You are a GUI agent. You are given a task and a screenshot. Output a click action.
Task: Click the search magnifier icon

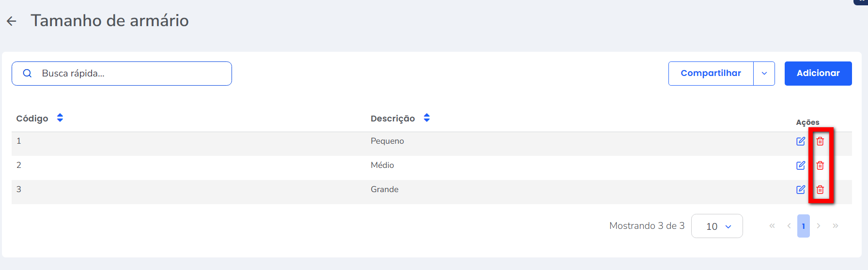point(28,73)
